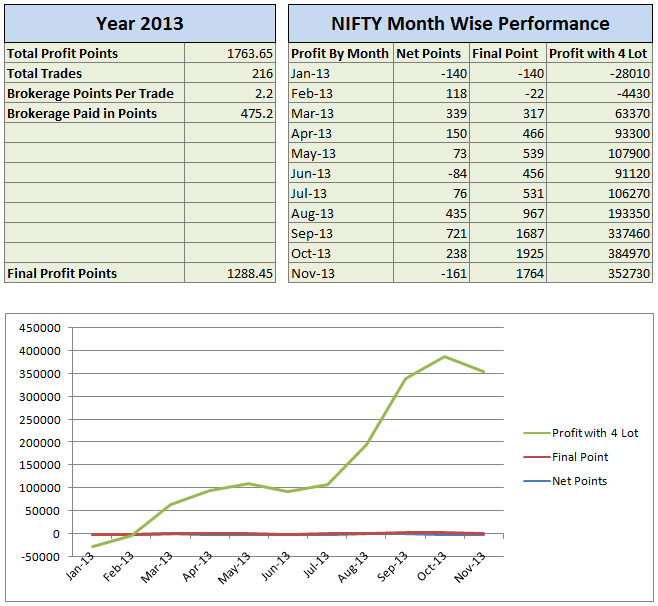Click the NIFTY Month Wise Performance title
658x606 pixels.
pos(470,23)
